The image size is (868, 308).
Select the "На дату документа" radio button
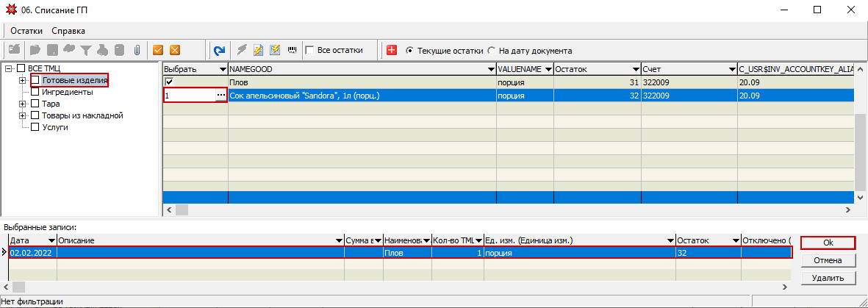[x=491, y=51]
